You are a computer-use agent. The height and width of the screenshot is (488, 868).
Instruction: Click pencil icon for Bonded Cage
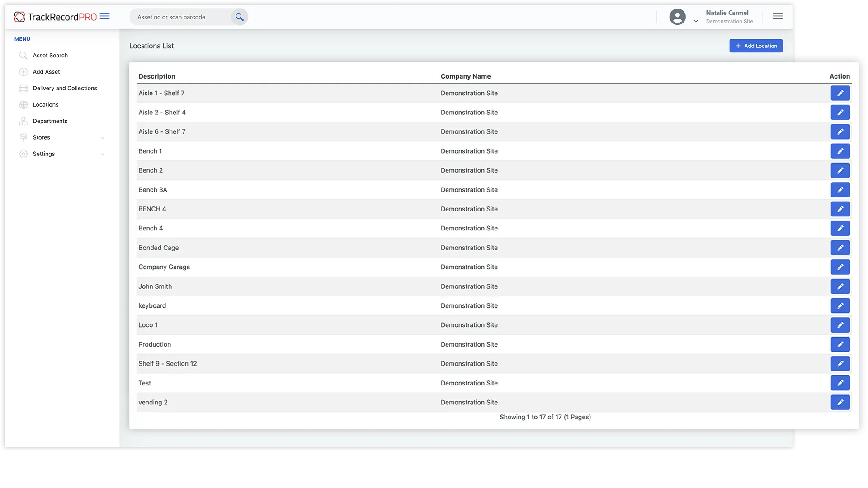[x=840, y=248]
